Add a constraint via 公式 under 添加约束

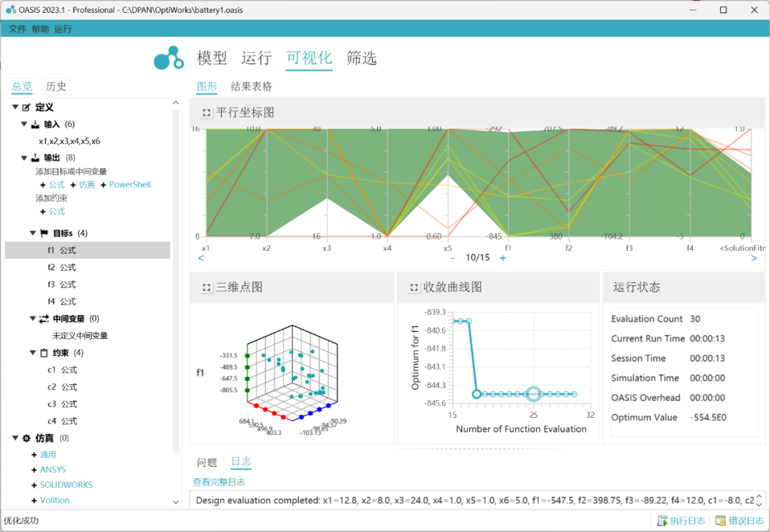pyautogui.click(x=57, y=212)
